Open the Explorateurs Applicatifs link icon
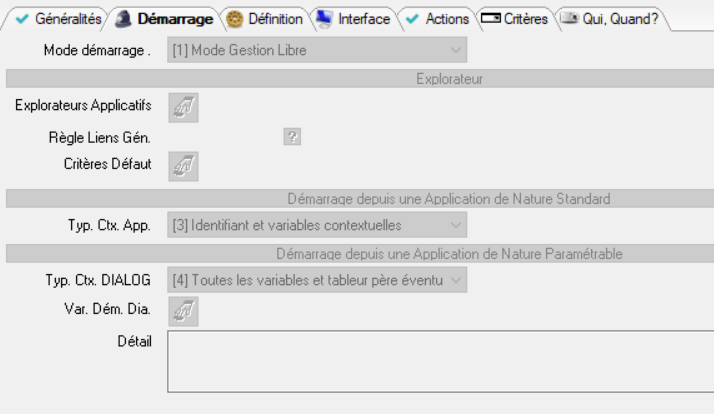The height and width of the screenshot is (414, 714). (183, 107)
